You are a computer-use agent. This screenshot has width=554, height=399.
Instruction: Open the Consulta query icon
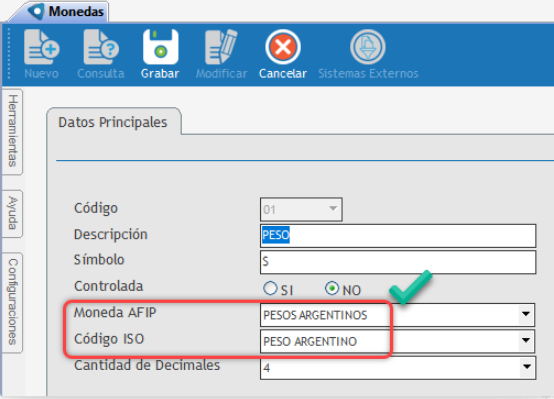(101, 47)
